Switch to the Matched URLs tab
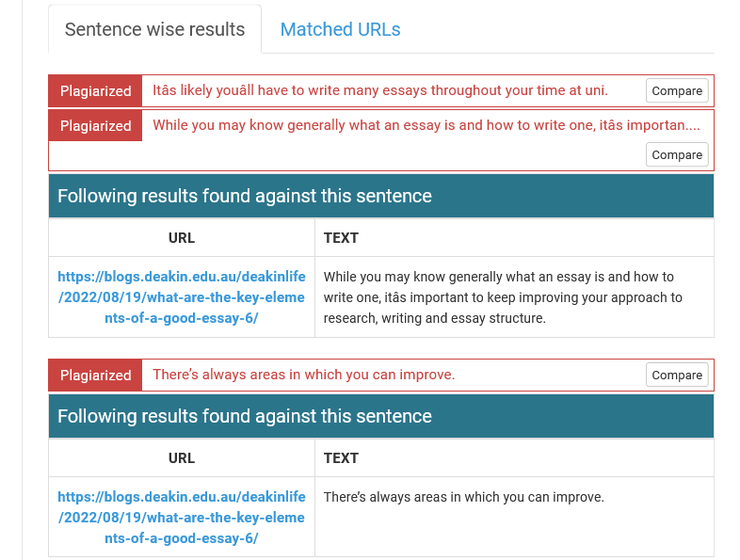The image size is (740, 560). coord(340,29)
